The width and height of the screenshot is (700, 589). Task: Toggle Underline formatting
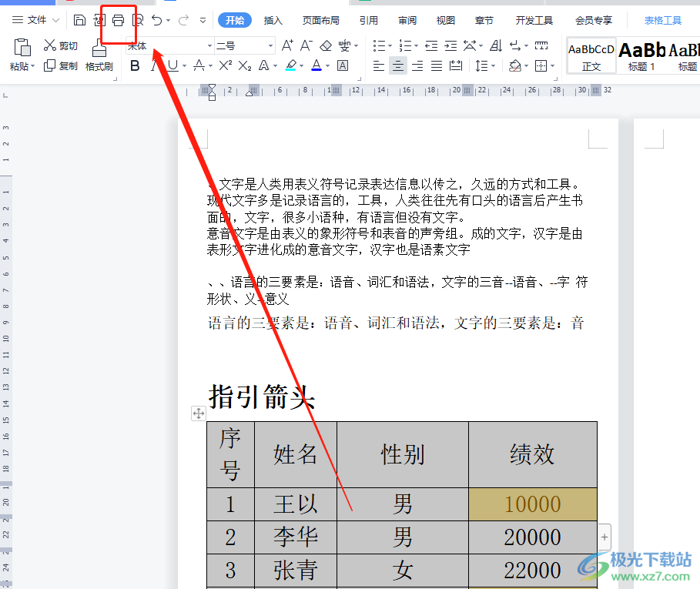pos(172,66)
